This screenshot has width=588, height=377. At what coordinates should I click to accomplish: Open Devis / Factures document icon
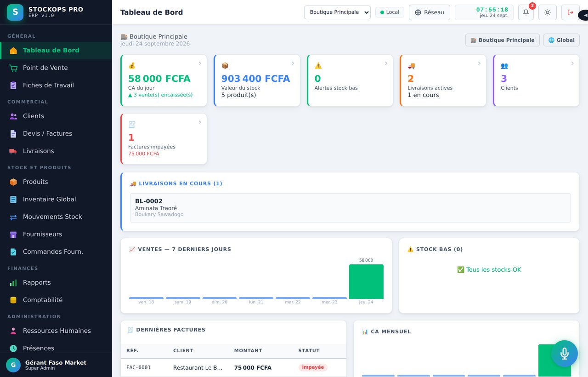(x=13, y=134)
